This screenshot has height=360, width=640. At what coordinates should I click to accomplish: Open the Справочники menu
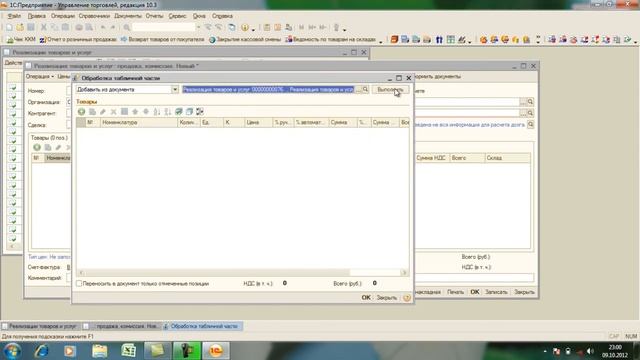pos(94,16)
